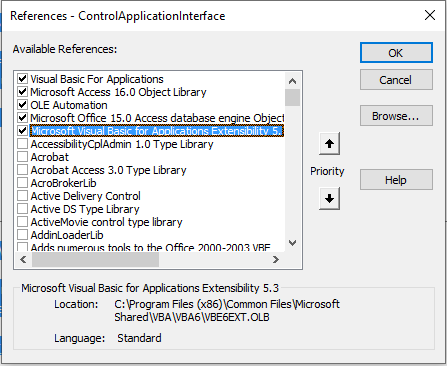Click list scroll down arrow
This screenshot has width=447, height=366.
click(x=292, y=243)
